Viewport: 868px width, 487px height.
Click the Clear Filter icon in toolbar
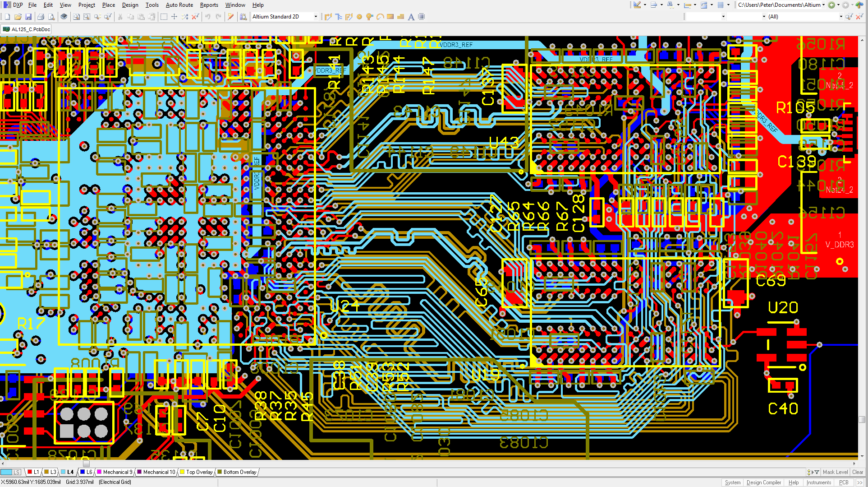pyautogui.click(x=195, y=17)
